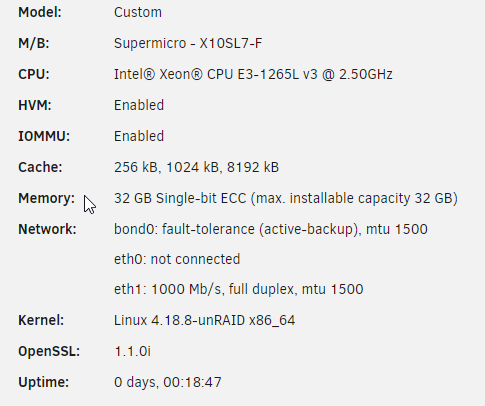Click the Uptime value
Screen dimensions: 485x406
click(x=168, y=382)
